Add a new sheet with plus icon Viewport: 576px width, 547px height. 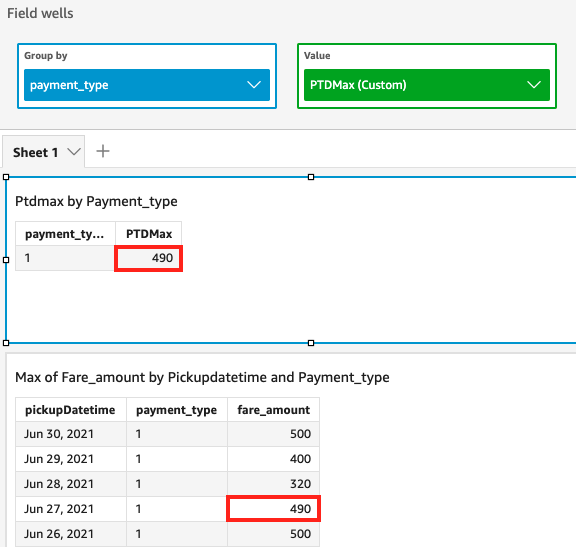pyautogui.click(x=103, y=151)
